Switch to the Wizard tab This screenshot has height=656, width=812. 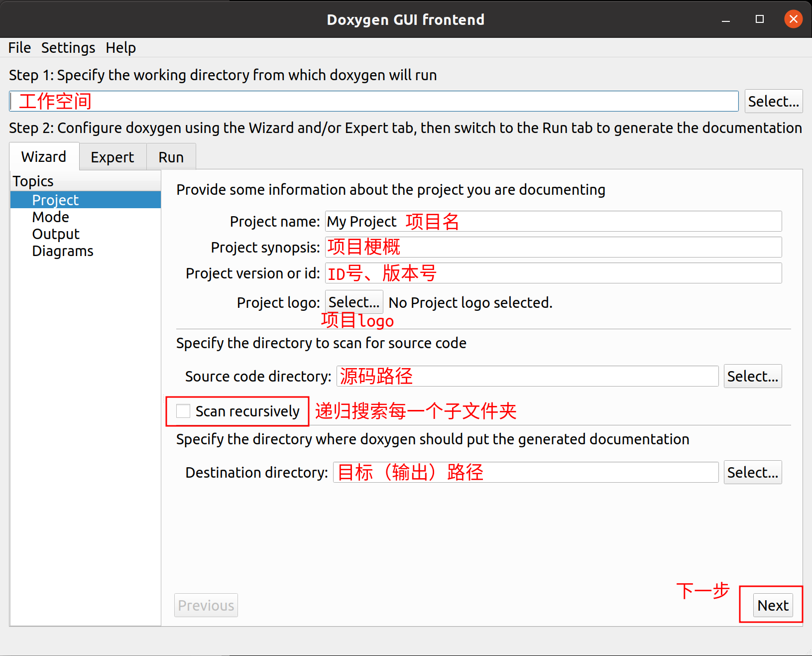[43, 156]
